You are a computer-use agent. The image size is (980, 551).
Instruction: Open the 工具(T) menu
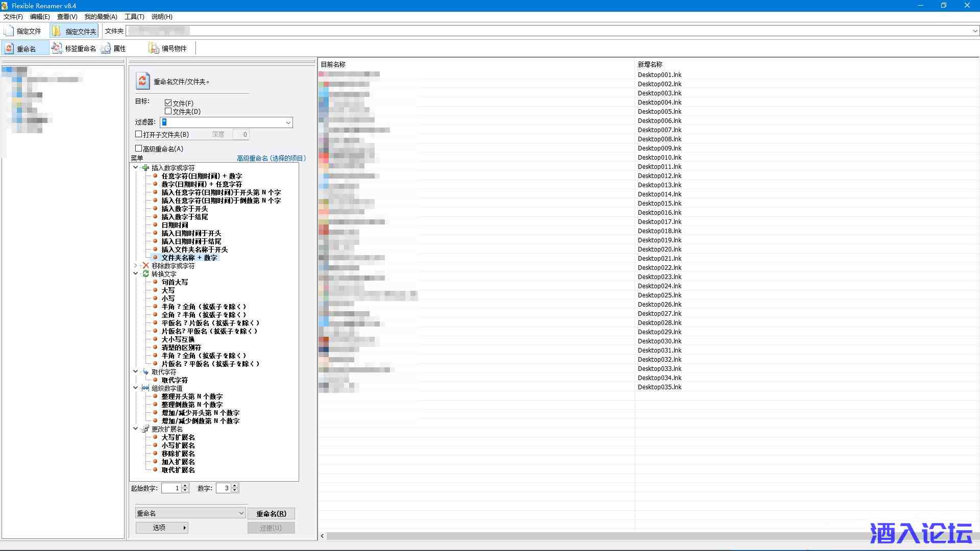pos(134,16)
